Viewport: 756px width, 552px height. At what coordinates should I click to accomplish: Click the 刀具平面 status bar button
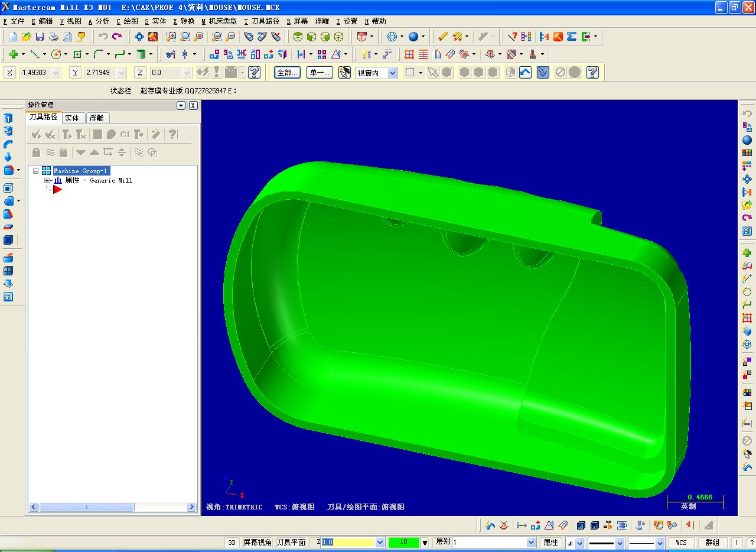(291, 543)
